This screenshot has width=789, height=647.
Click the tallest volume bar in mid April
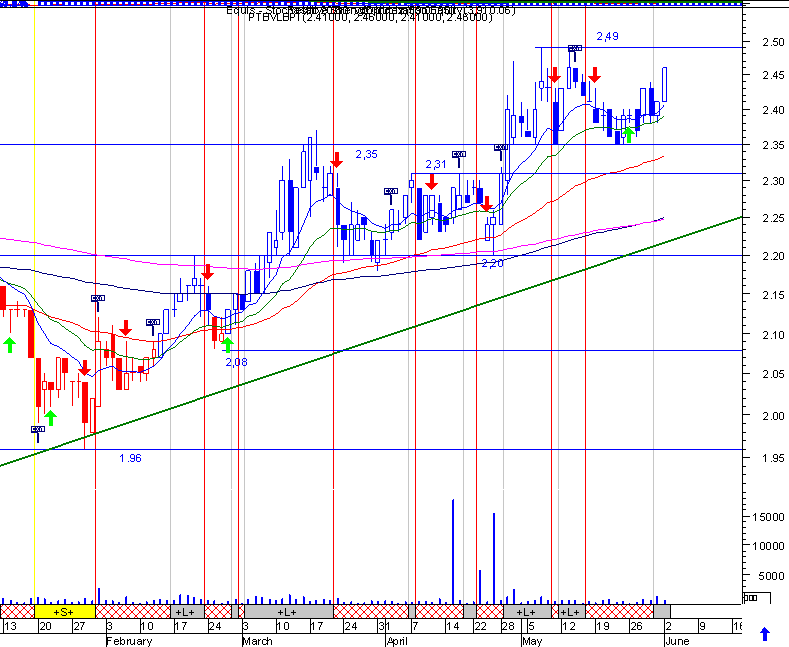coord(453,551)
